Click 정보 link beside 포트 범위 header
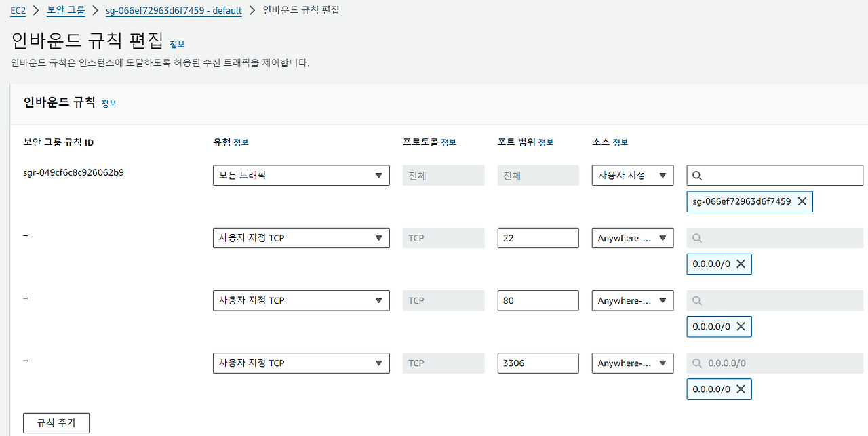The height and width of the screenshot is (436, 868). pyautogui.click(x=546, y=142)
